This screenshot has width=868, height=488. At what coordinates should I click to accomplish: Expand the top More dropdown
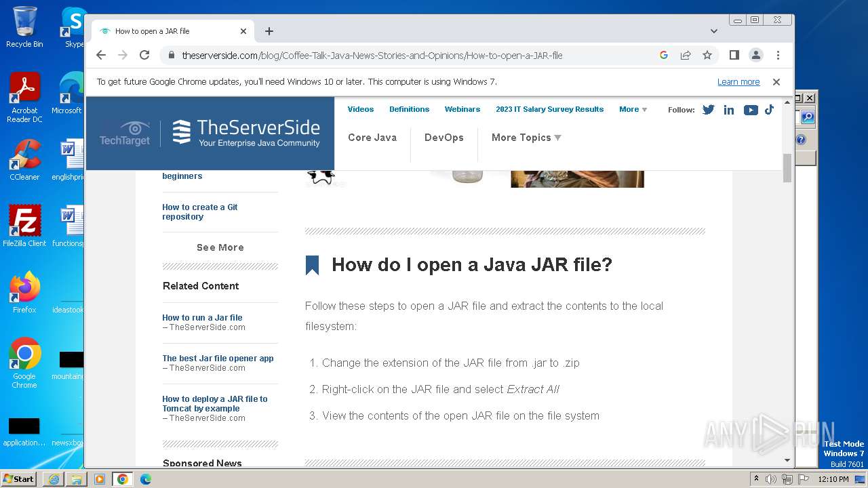coord(633,109)
